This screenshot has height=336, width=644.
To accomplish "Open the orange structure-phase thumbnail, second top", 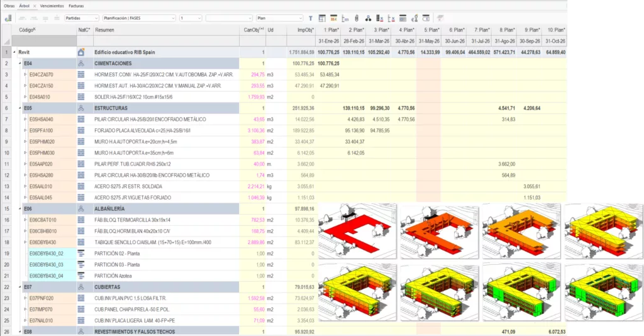I will pyautogui.click(x=440, y=232).
